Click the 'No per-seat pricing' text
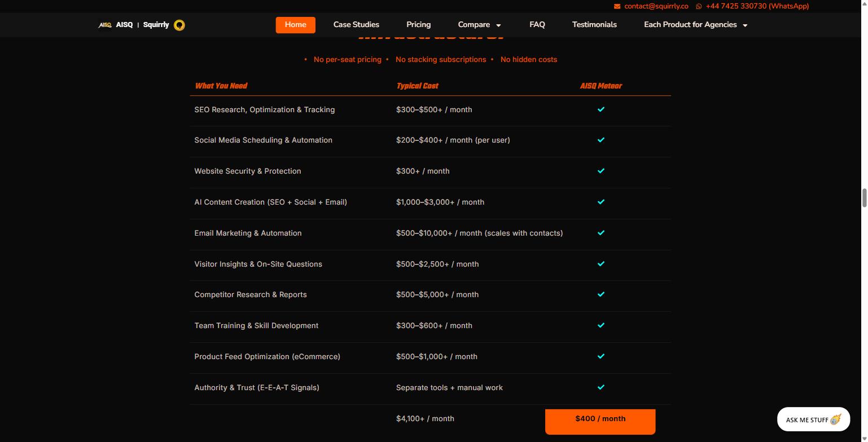 pyautogui.click(x=348, y=59)
